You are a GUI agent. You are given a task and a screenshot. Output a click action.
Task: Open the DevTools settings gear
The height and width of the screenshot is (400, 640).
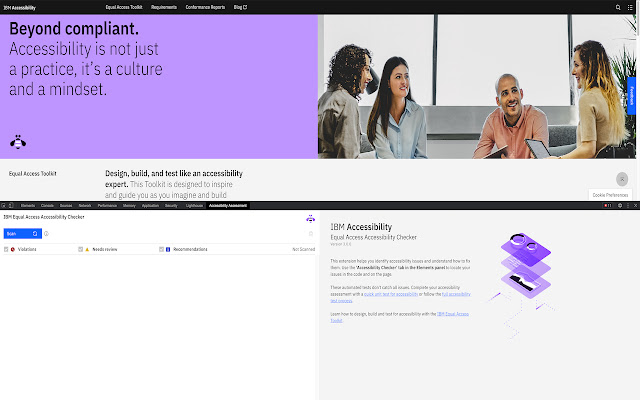(x=620, y=205)
